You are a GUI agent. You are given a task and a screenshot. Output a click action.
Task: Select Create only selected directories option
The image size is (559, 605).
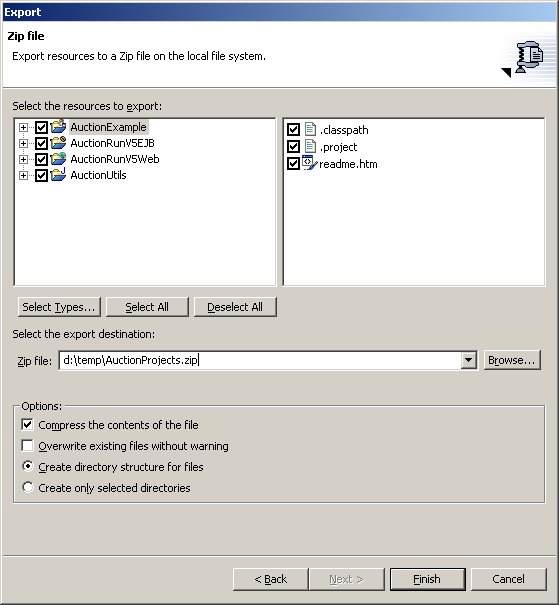pyautogui.click(x=28, y=487)
